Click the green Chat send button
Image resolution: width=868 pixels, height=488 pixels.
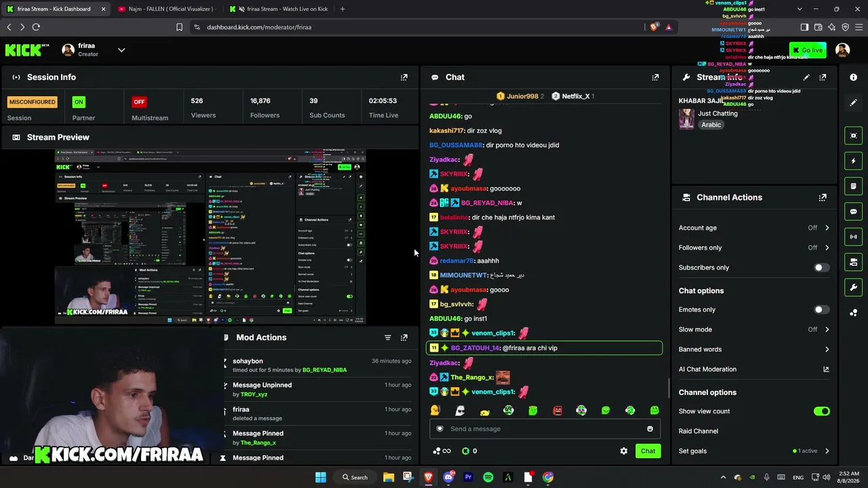click(x=648, y=451)
